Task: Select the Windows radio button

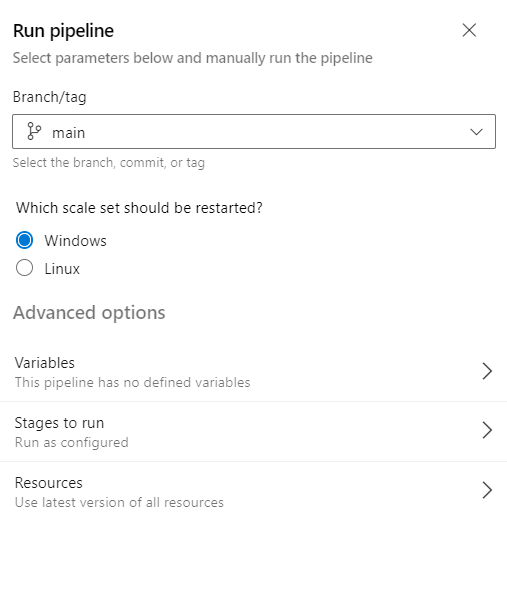Action: point(24,240)
